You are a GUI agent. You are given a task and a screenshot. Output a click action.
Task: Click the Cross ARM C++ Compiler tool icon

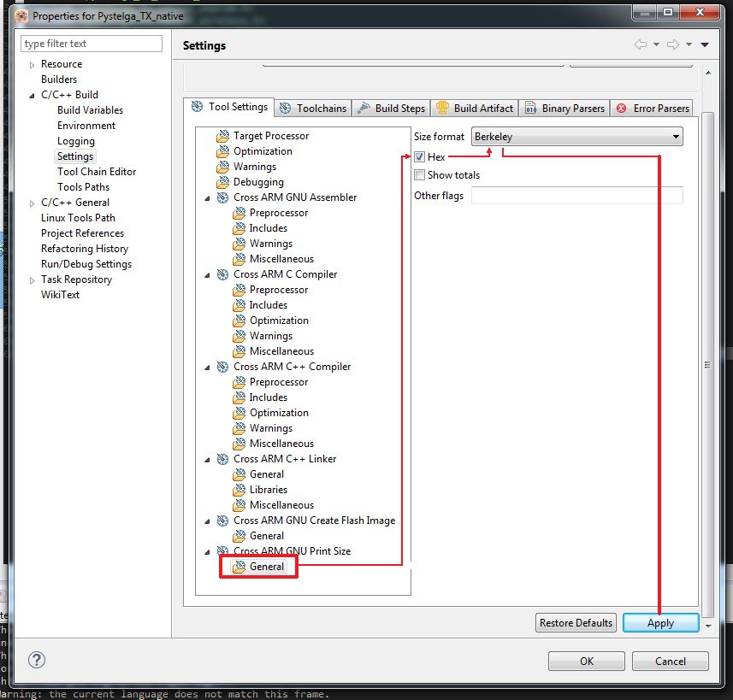pyautogui.click(x=223, y=367)
